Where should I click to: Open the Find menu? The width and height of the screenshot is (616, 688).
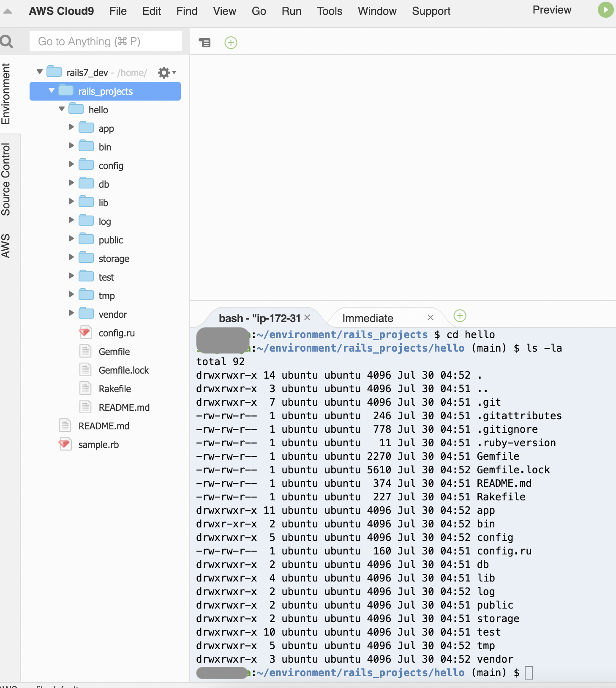187,11
